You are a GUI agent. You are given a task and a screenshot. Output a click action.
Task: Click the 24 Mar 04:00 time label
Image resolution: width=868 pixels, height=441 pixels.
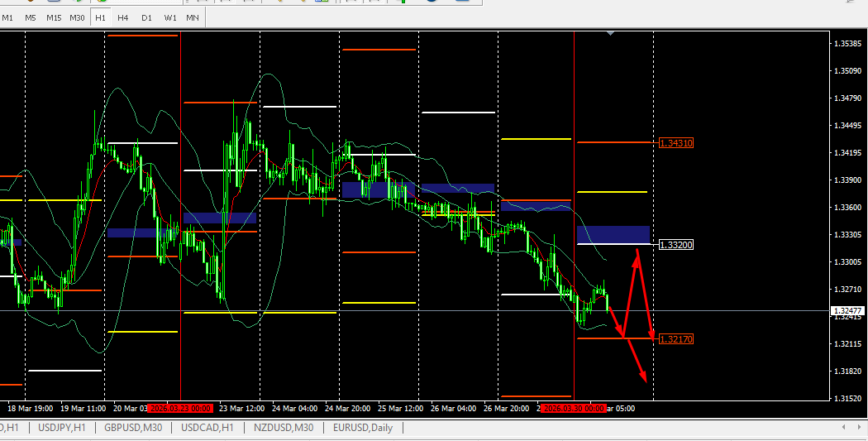click(x=294, y=408)
